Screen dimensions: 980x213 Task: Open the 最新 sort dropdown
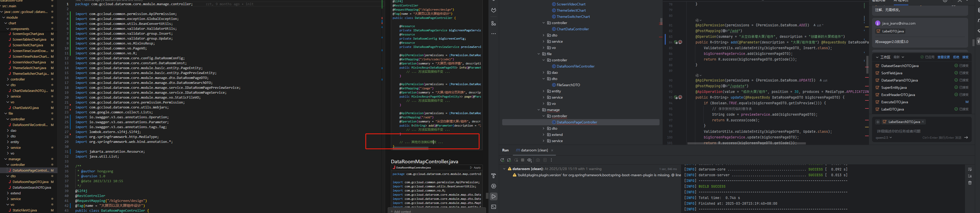click(898, 57)
